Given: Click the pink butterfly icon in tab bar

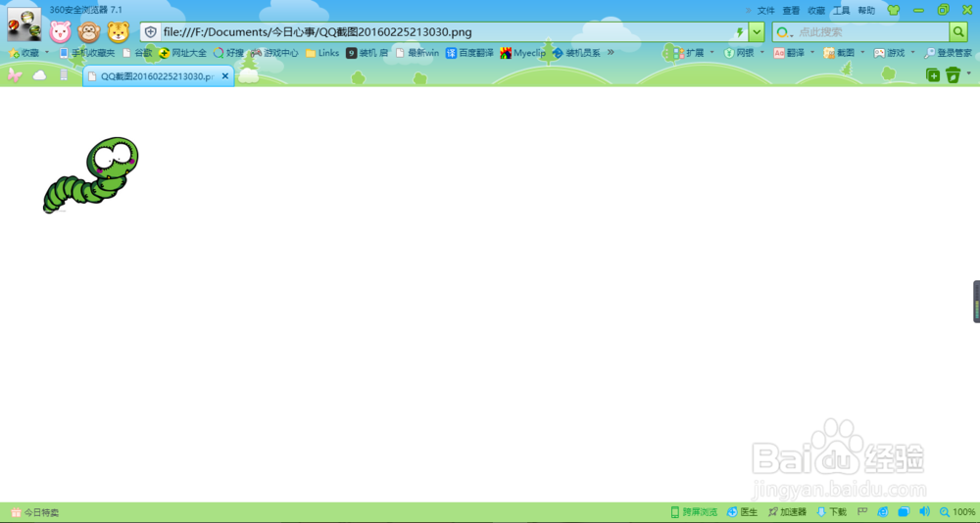Looking at the screenshot, I should [15, 75].
